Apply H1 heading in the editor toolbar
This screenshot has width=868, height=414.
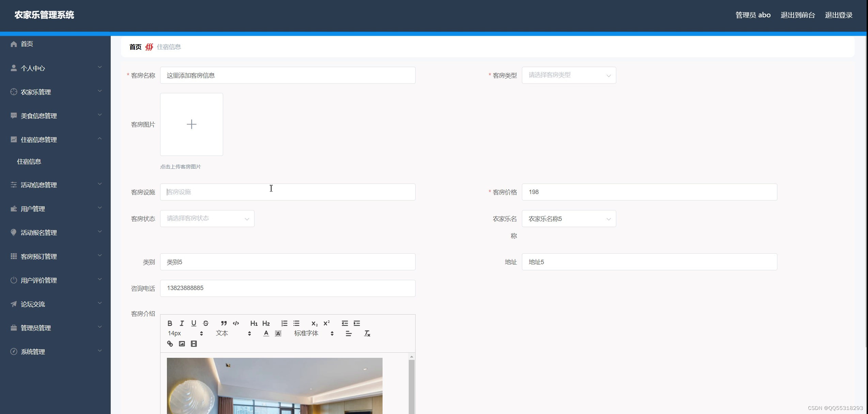tap(254, 323)
